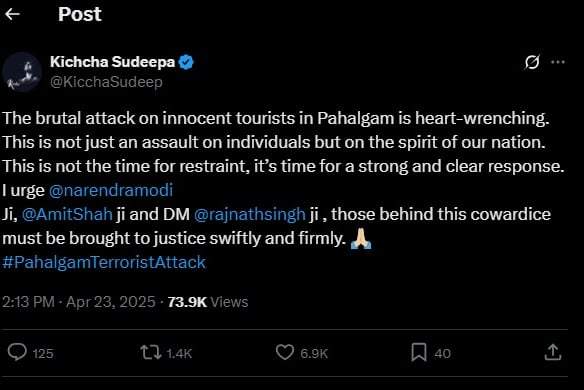Screen dimensions: 584x390
Task: Open the Kichcha Sudeepa display name link
Action: [112, 62]
